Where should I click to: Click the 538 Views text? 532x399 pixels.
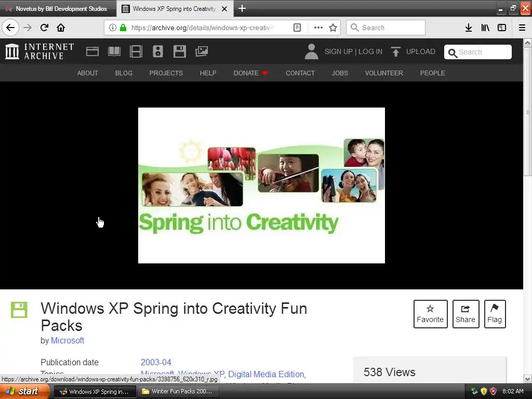(x=390, y=372)
